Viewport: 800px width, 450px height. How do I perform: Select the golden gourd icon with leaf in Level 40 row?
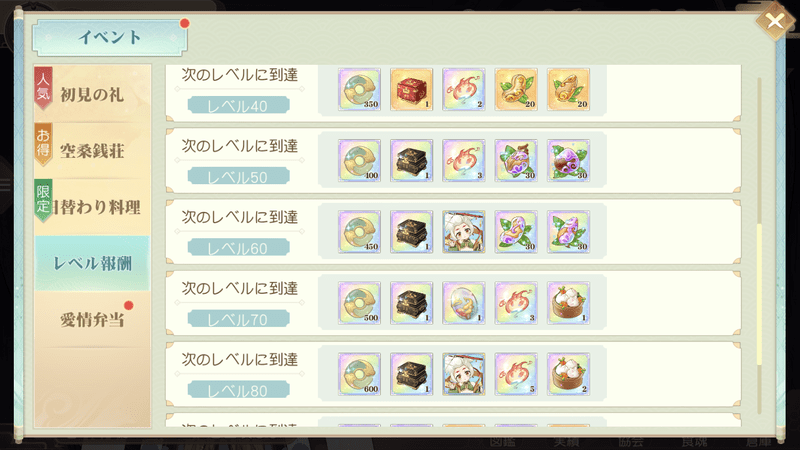[x=516, y=90]
